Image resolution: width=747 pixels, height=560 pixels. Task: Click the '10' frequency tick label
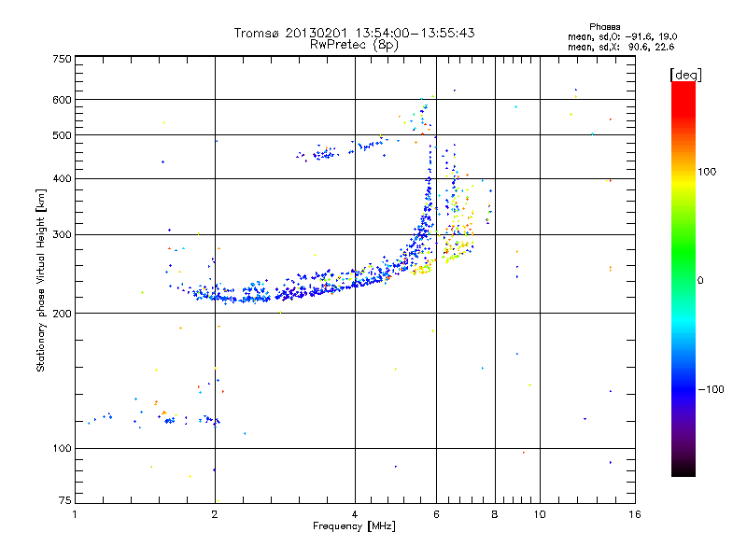point(540,514)
